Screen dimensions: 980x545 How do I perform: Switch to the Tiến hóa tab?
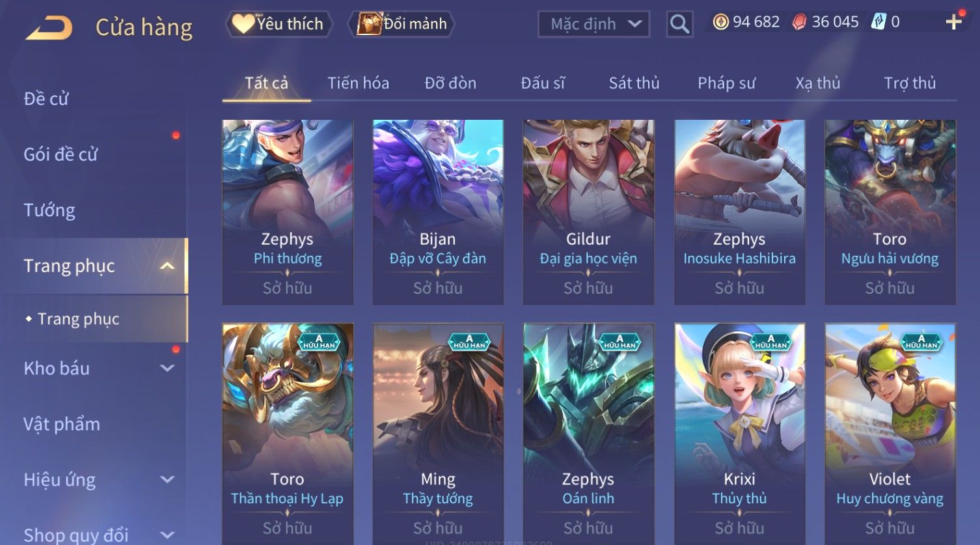point(358,83)
